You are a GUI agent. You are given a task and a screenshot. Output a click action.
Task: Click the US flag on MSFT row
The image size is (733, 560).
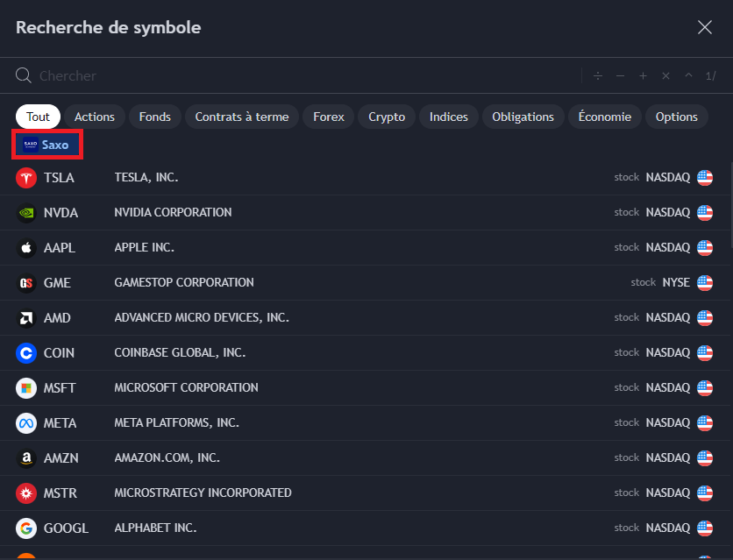coord(704,387)
